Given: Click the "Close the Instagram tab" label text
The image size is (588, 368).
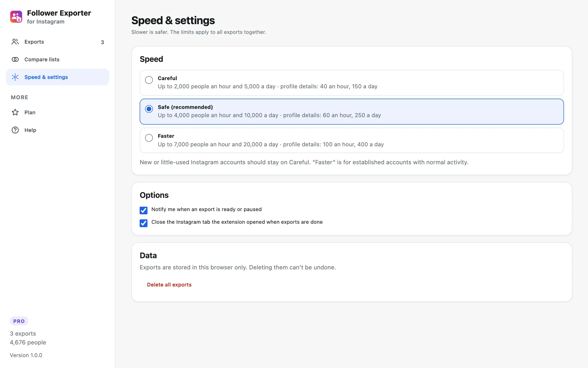Looking at the screenshot, I should pos(237,222).
